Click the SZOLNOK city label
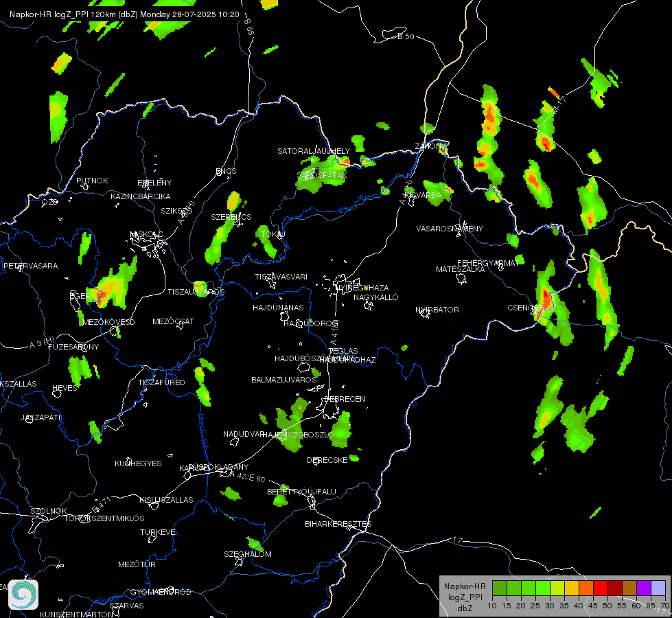 click(x=49, y=511)
